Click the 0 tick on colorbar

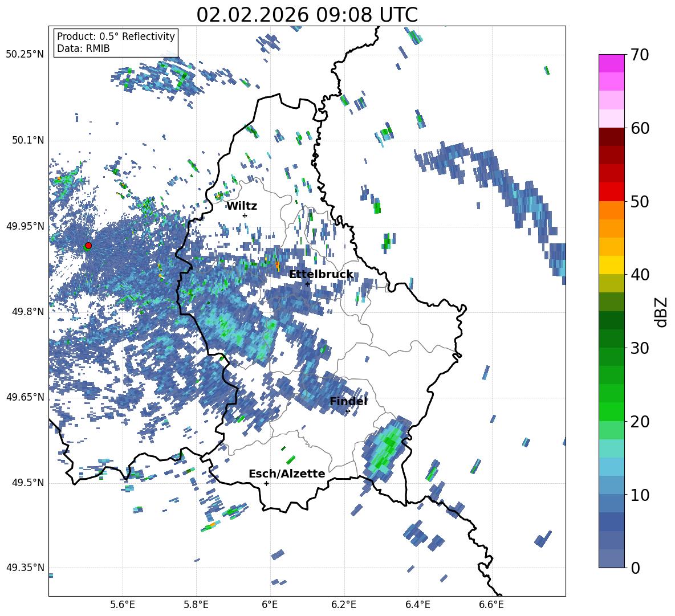point(635,568)
